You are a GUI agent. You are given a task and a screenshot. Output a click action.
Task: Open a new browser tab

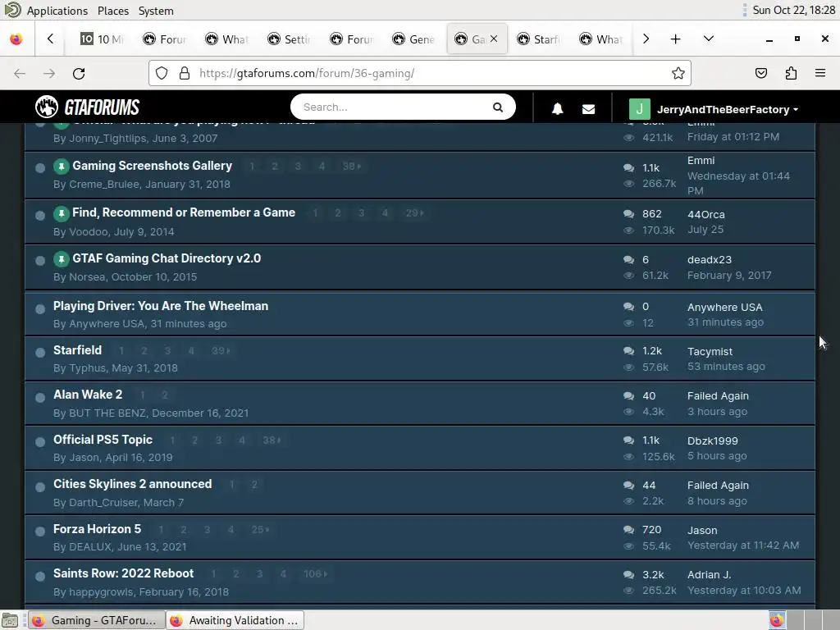pyautogui.click(x=676, y=39)
